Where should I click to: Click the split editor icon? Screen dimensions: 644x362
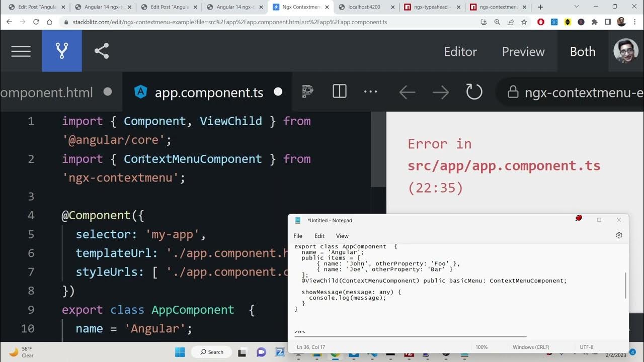pyautogui.click(x=340, y=92)
